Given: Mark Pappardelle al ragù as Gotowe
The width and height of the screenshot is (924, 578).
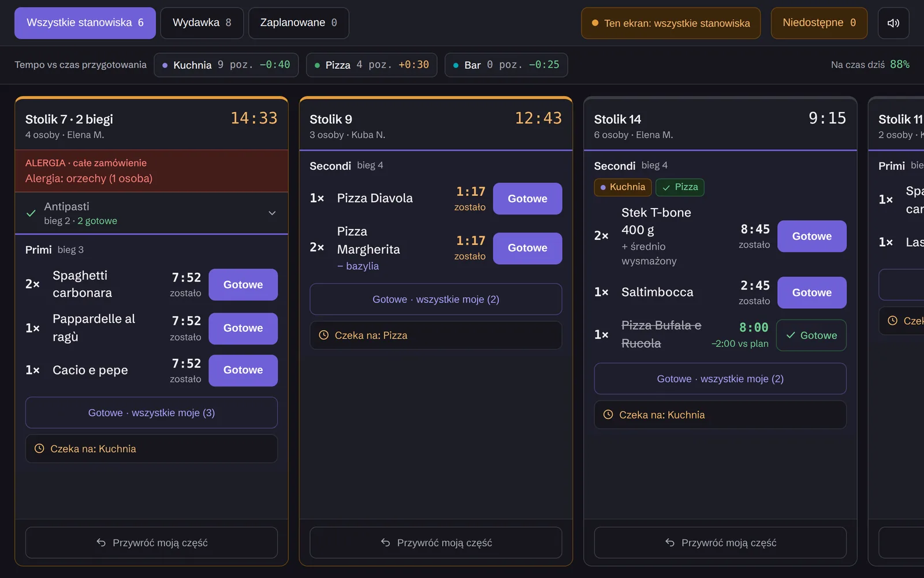Looking at the screenshot, I should point(243,328).
